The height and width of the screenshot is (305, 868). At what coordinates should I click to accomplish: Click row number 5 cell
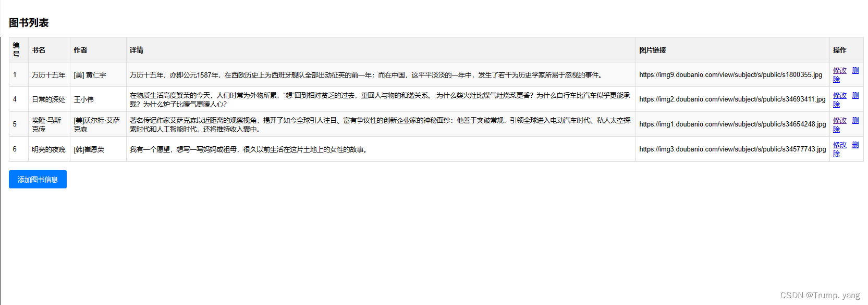click(x=18, y=124)
